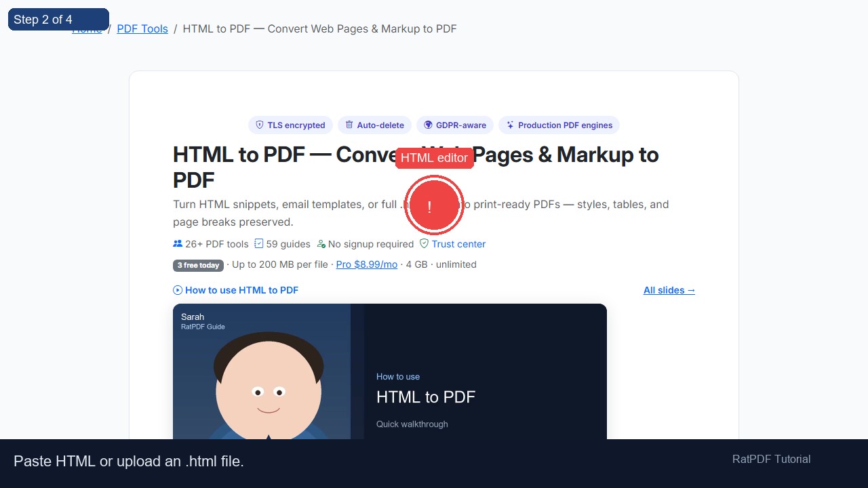The height and width of the screenshot is (488, 868).
Task: Click the checklist icon beside 59 guides
Action: (x=258, y=244)
